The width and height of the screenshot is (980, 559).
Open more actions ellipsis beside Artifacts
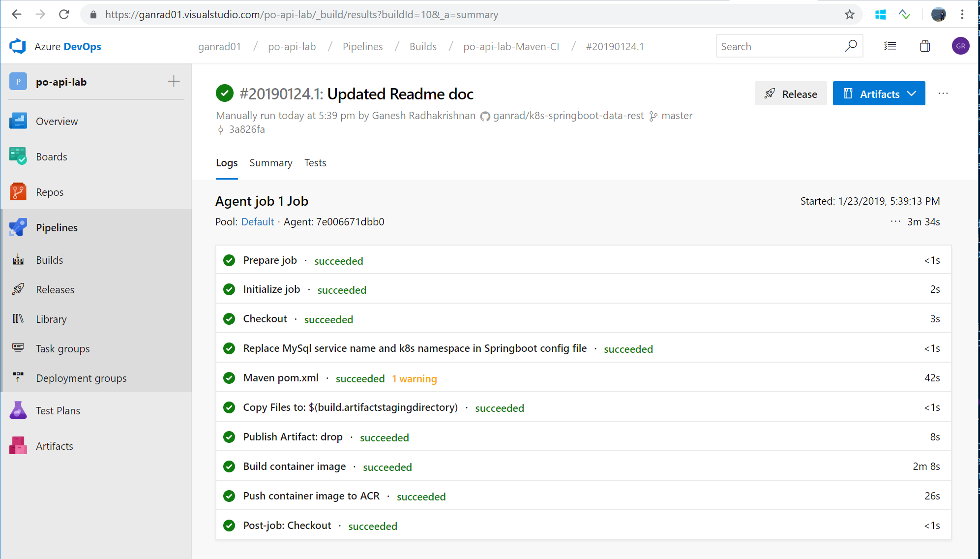point(943,93)
